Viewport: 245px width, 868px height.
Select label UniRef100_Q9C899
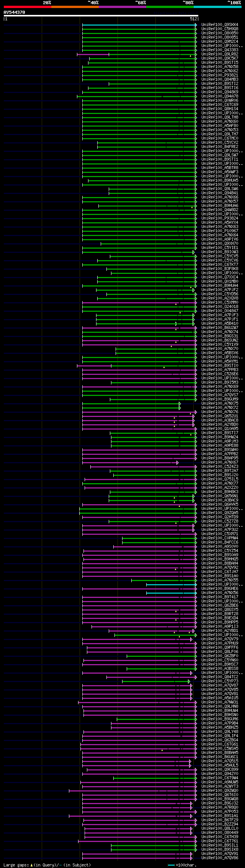(220, 770)
